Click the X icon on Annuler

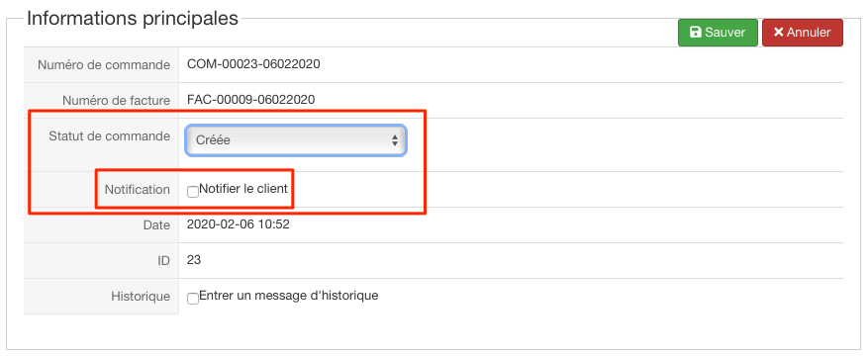click(778, 33)
